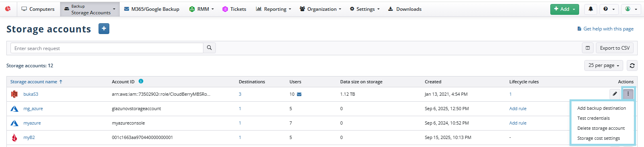Click the Data size on storage header
The height and width of the screenshot is (147, 644).
tap(361, 82)
